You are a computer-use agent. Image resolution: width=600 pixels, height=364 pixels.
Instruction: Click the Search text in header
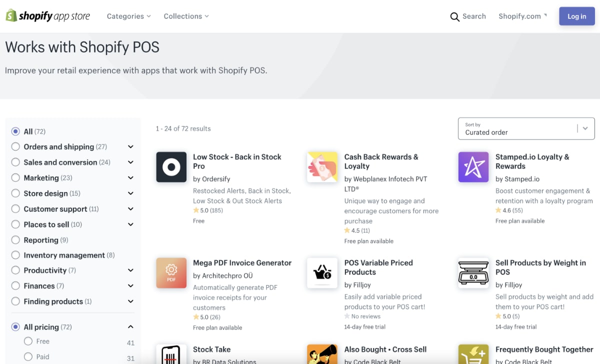point(474,16)
